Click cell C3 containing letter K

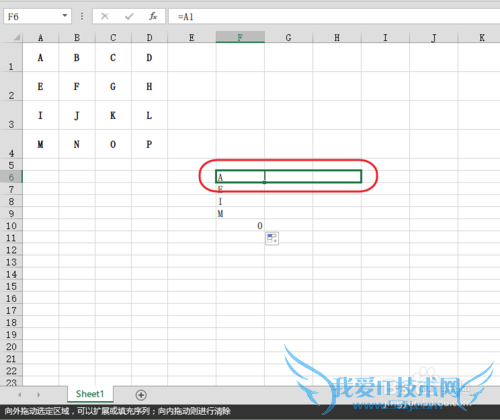tap(113, 115)
